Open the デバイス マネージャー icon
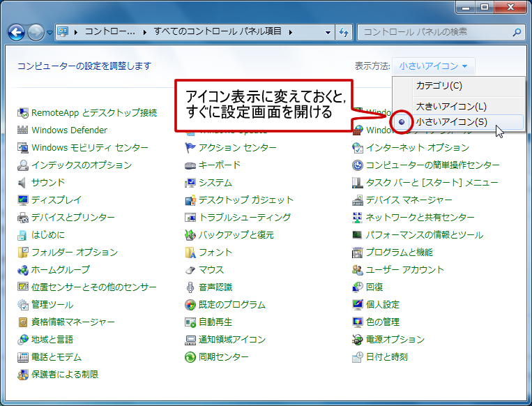The height and width of the screenshot is (406, 532). pos(358,200)
